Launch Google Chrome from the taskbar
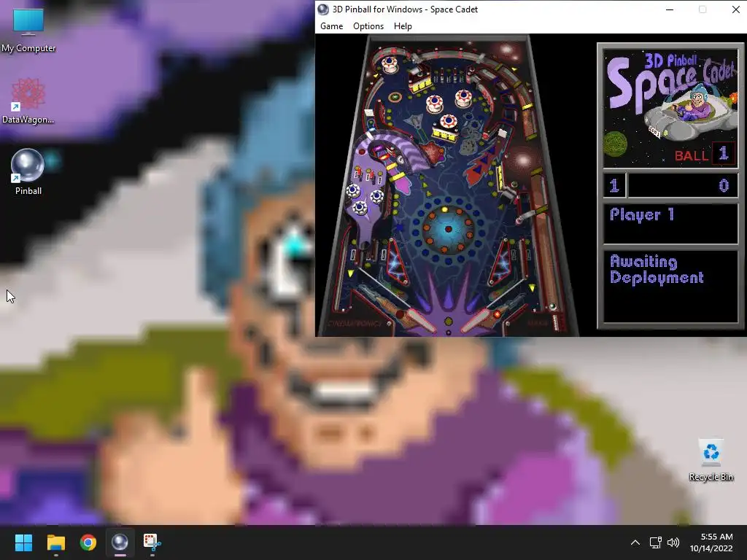The image size is (747, 560). click(88, 542)
